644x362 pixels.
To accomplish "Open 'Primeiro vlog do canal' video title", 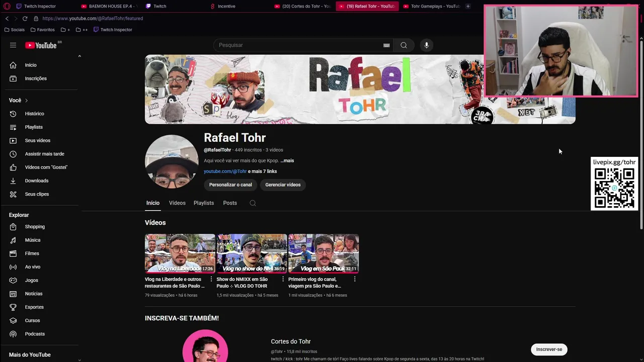I will [314, 283].
